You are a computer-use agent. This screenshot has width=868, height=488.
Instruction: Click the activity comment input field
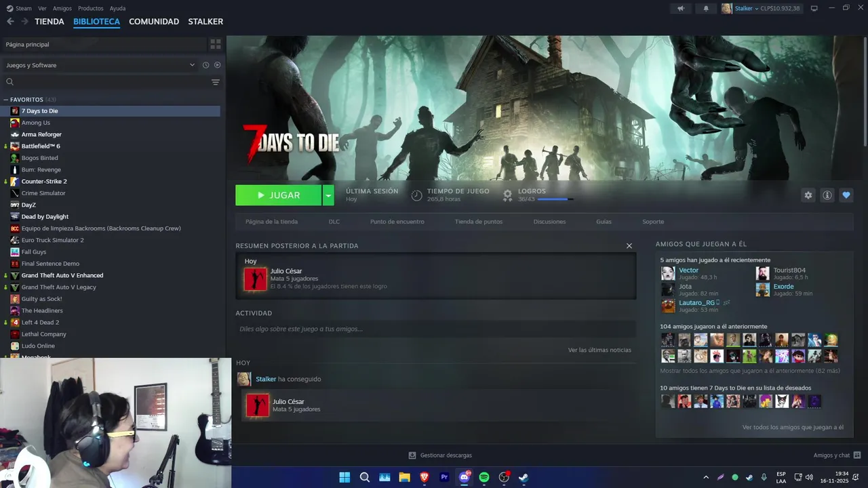(435, 329)
